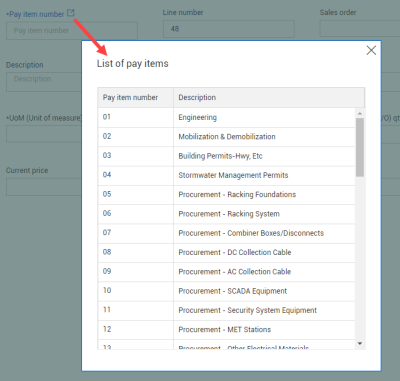
Task: Open the pay item lookup icon
Action: pos(71,13)
